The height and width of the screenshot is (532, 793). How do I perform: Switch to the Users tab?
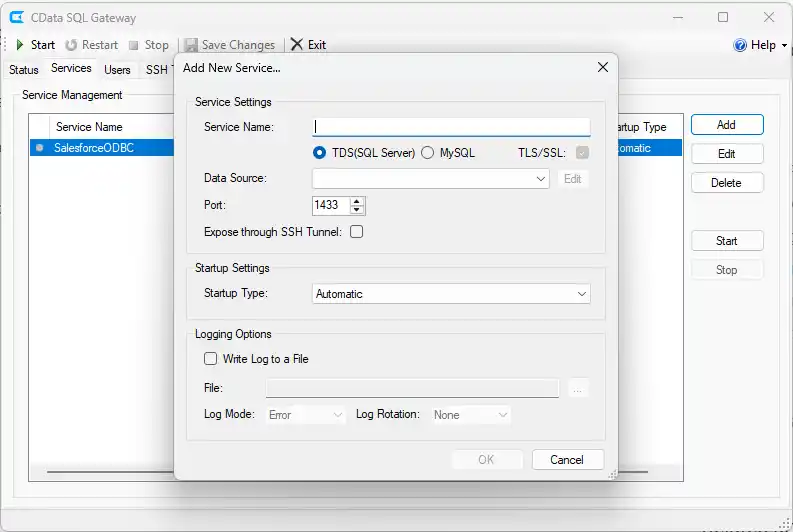coord(117,70)
